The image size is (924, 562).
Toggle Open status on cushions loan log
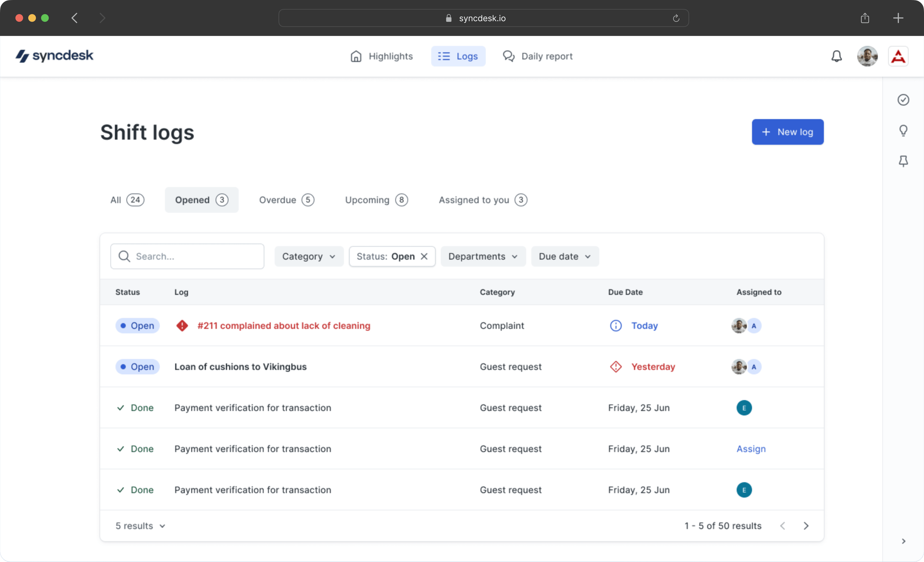coord(137,367)
